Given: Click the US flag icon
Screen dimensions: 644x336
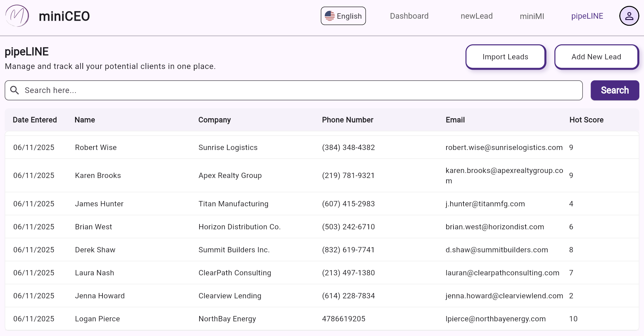Looking at the screenshot, I should 330,16.
